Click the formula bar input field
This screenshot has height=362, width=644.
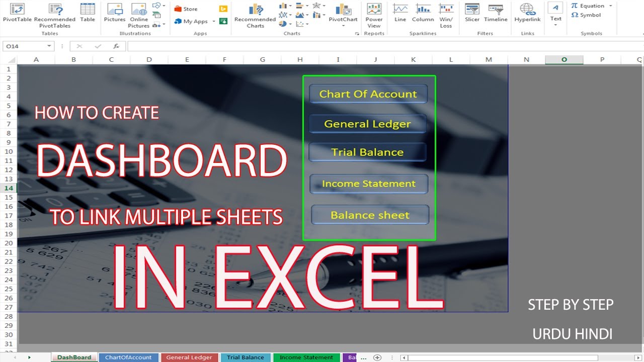385,46
